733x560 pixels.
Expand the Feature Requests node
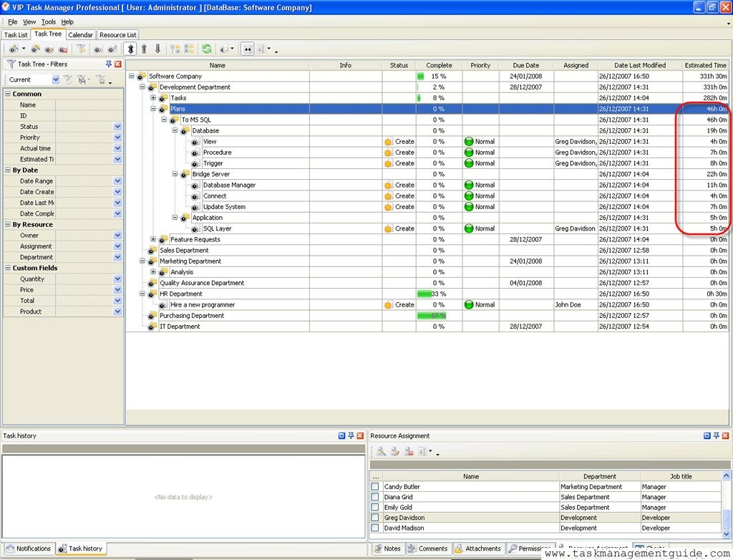click(x=153, y=239)
